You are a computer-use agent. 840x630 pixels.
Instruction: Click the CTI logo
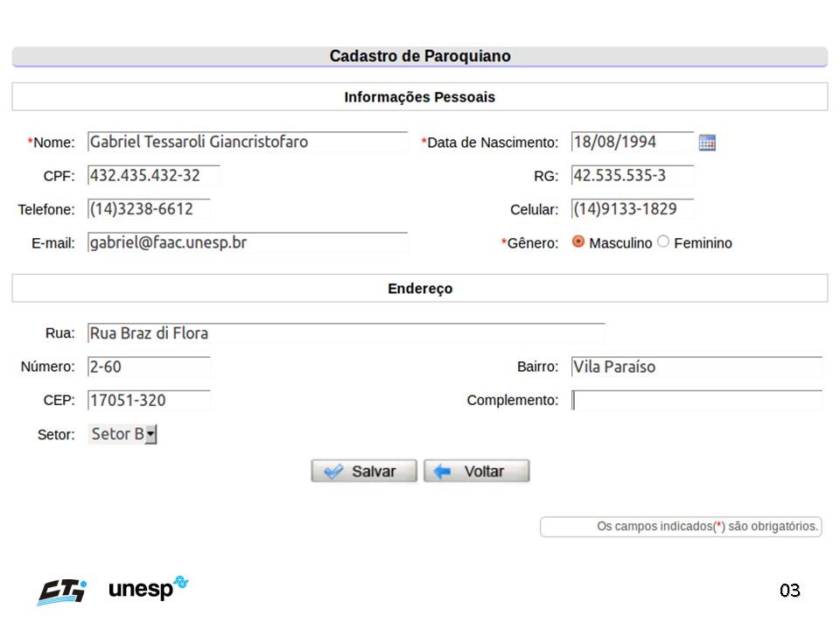pyautogui.click(x=62, y=592)
